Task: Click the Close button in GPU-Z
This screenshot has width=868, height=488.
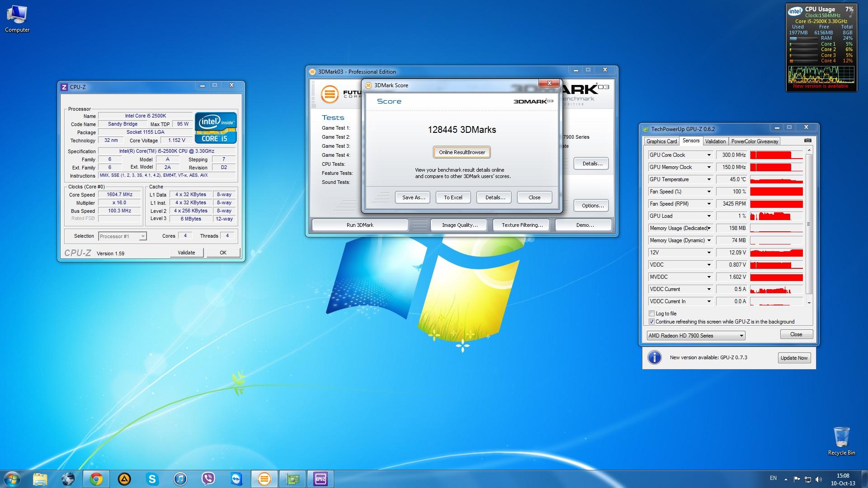Action: point(796,334)
